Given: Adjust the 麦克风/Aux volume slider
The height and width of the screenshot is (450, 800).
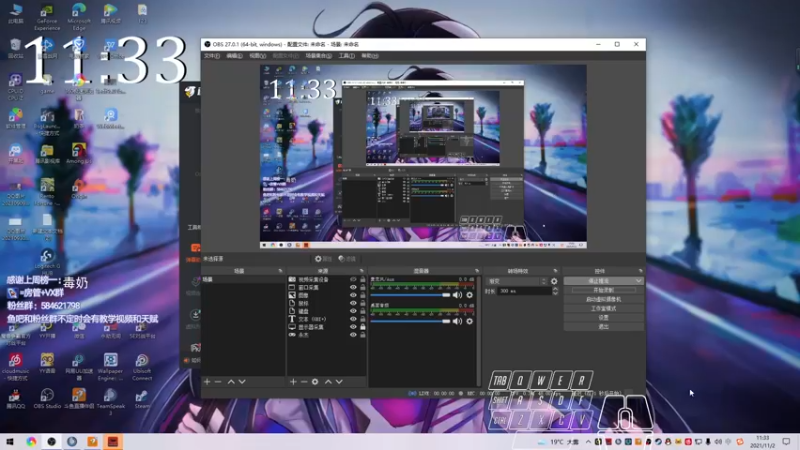Looking at the screenshot, I should click(x=410, y=295).
